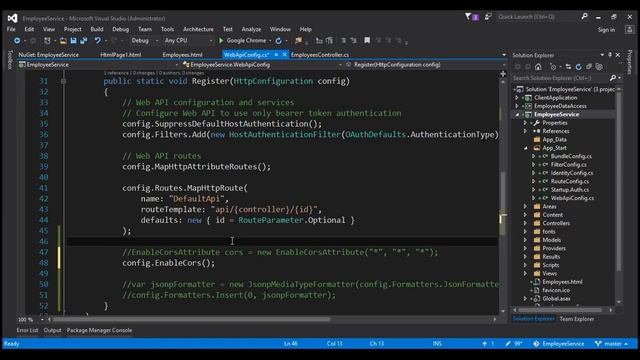The image size is (640, 360).
Task: Open the Toolbox side tab
Action: click(10, 60)
